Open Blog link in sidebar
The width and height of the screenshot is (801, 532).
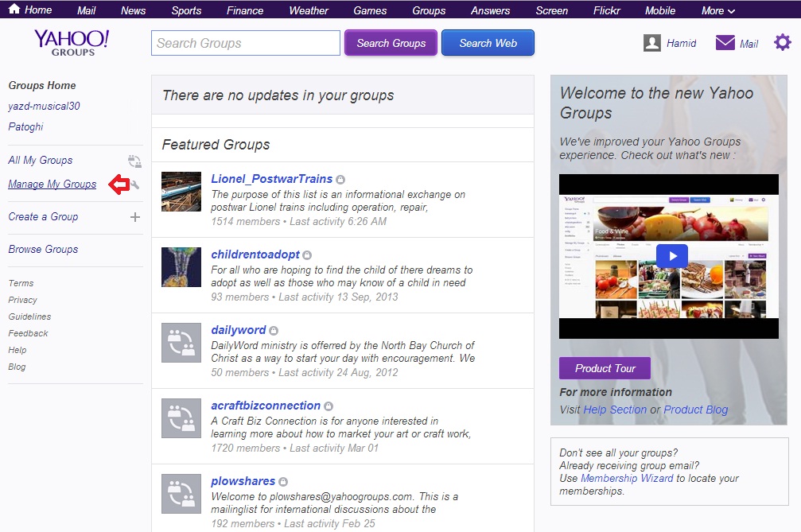pyautogui.click(x=17, y=367)
